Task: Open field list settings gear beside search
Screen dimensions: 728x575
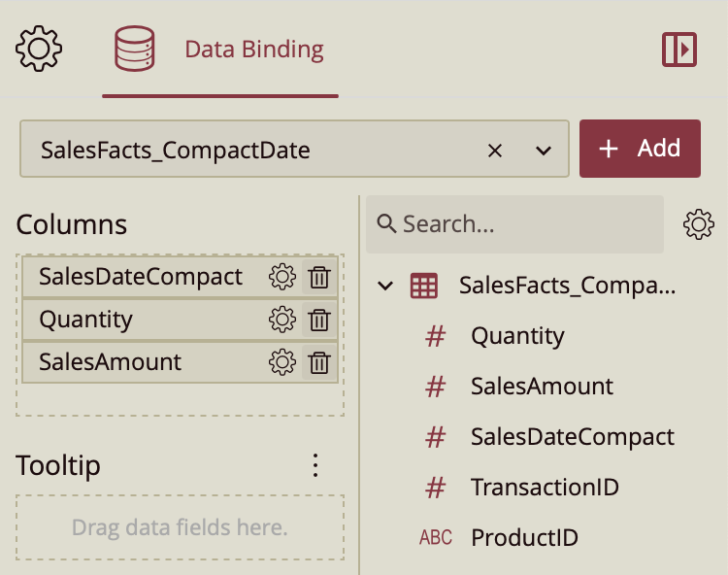Action: coord(699,224)
